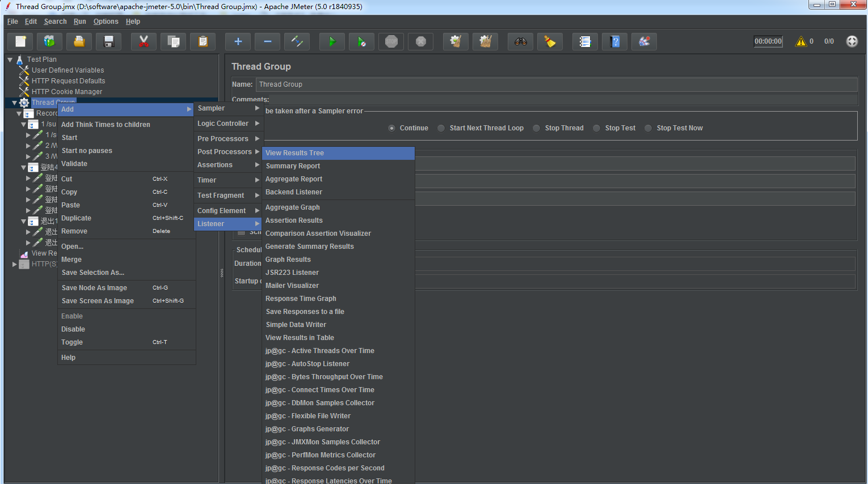Open the Templates toolbar icon
Image resolution: width=868 pixels, height=484 pixels.
tap(50, 41)
